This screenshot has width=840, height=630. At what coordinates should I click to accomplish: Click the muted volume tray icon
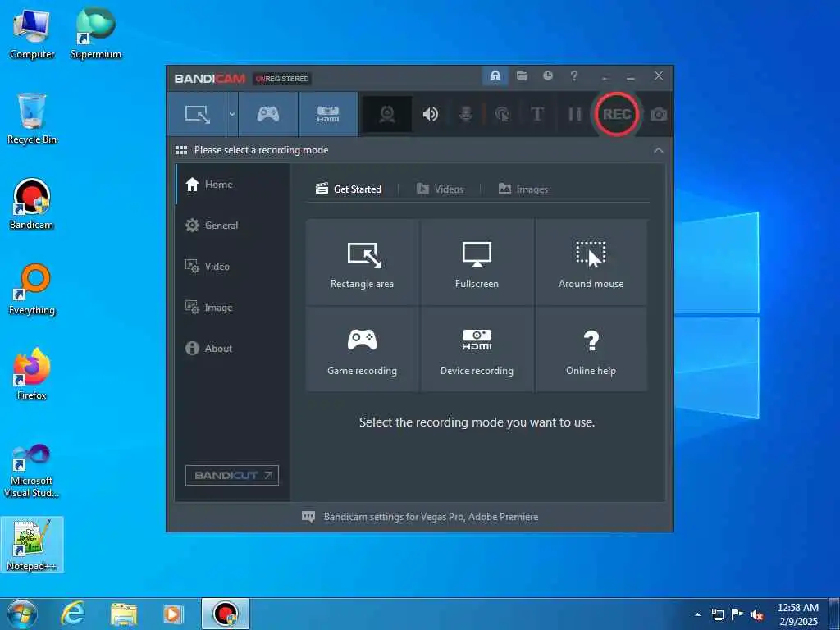(757, 615)
